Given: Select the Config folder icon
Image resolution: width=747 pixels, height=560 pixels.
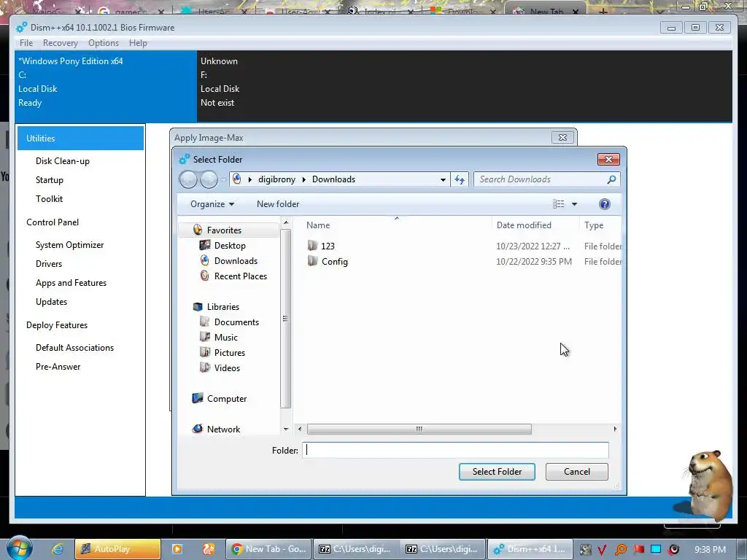Looking at the screenshot, I should 312,261.
